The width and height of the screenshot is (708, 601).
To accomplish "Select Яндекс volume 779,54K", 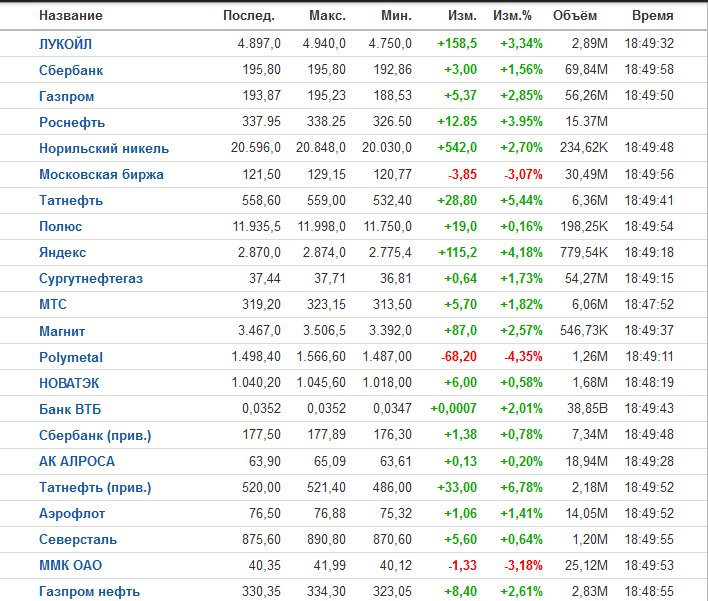I will pos(584,252).
